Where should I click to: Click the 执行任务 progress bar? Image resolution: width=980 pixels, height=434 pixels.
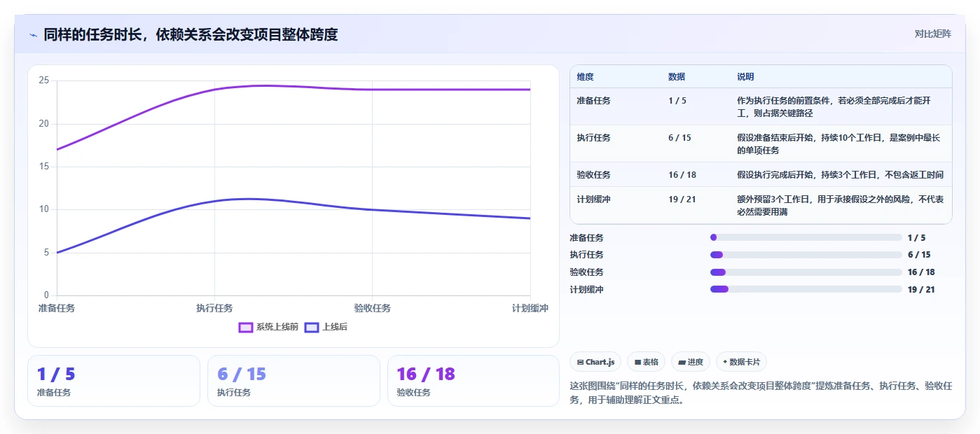(x=806, y=255)
